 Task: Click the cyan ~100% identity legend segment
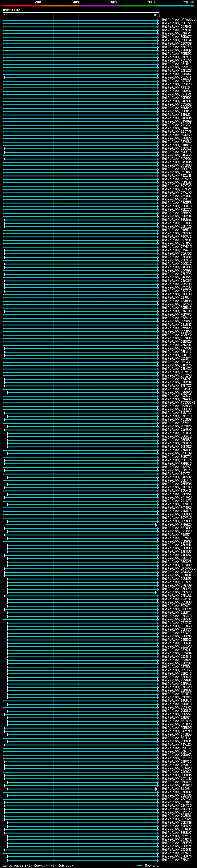click(175, 6)
